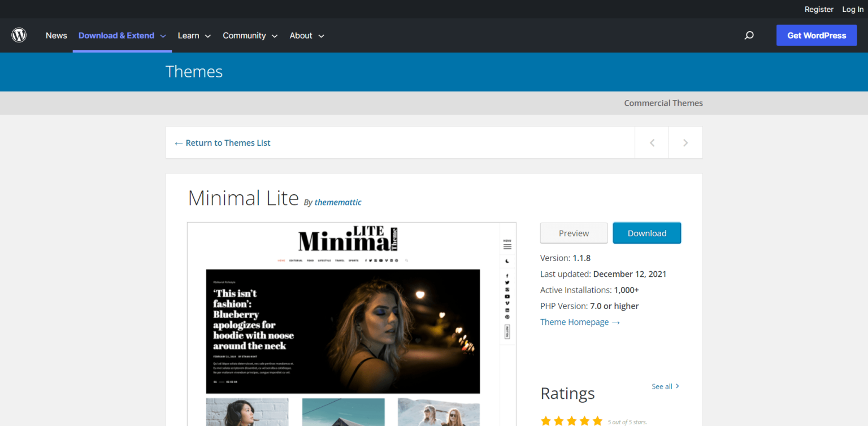The image size is (868, 426).
Task: Click the Get WordPress button
Action: click(817, 35)
